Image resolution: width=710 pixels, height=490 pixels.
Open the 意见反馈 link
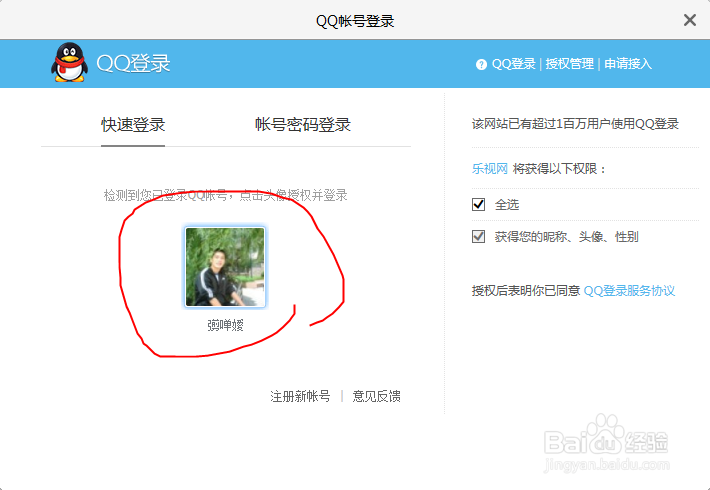(x=376, y=396)
